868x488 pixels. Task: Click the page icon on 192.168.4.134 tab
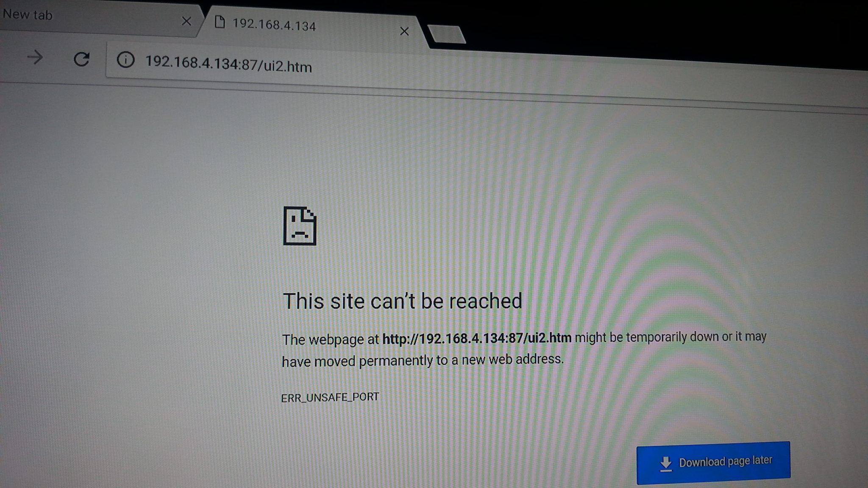220,22
